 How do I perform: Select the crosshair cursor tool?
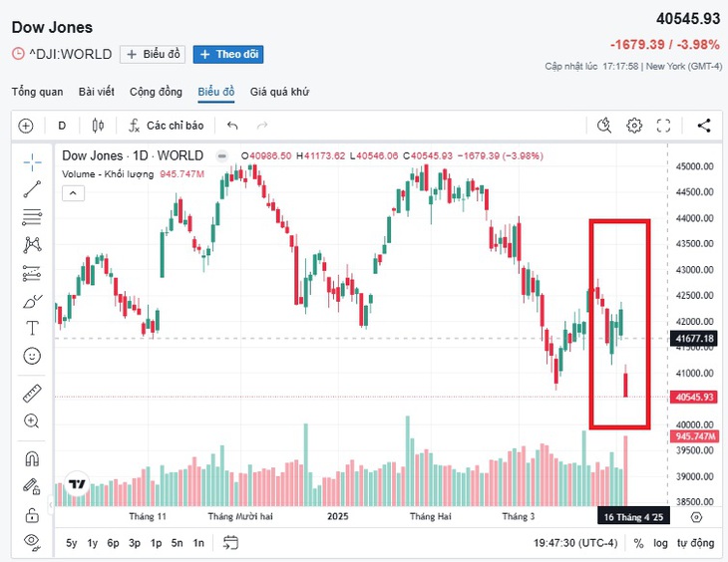pyautogui.click(x=32, y=162)
